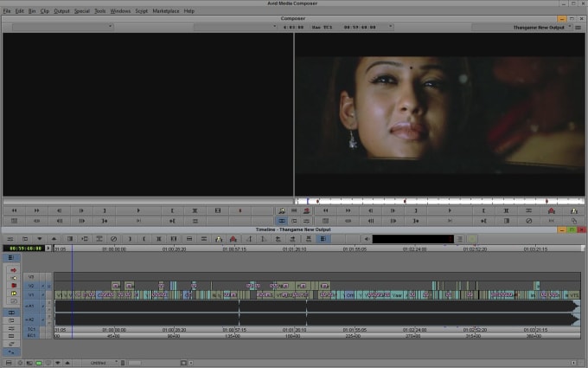Open the Clip menu
Screen dimensions: 588x368
pyautogui.click(x=45, y=11)
